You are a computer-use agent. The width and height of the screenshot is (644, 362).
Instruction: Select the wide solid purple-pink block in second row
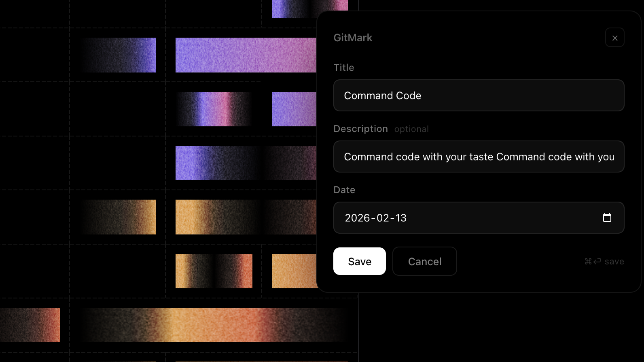pyautogui.click(x=246, y=55)
